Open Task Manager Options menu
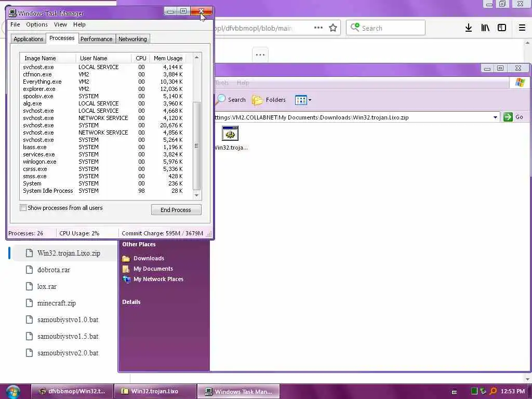 click(x=37, y=24)
